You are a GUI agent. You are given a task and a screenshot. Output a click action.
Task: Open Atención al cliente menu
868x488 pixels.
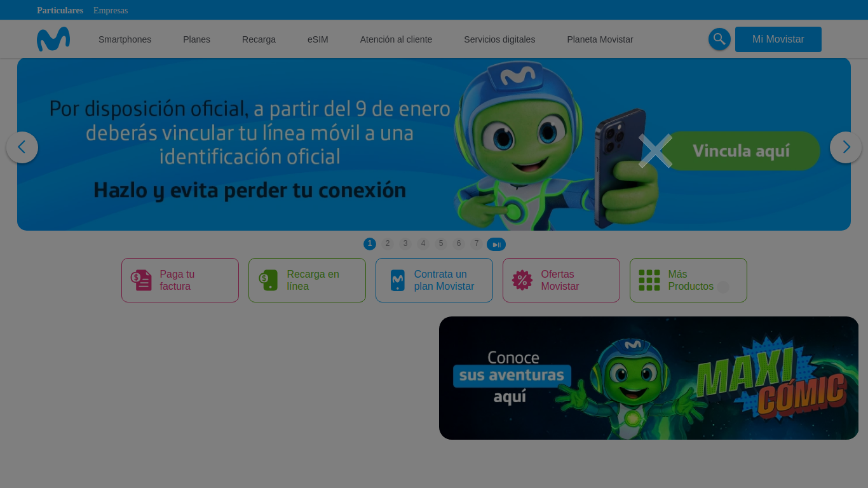tap(396, 39)
